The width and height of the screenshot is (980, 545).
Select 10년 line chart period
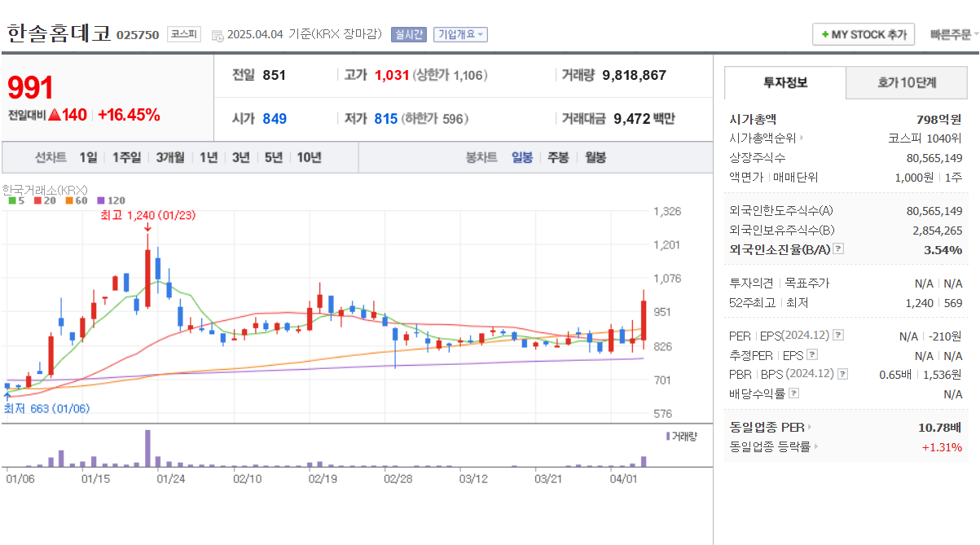point(309,157)
